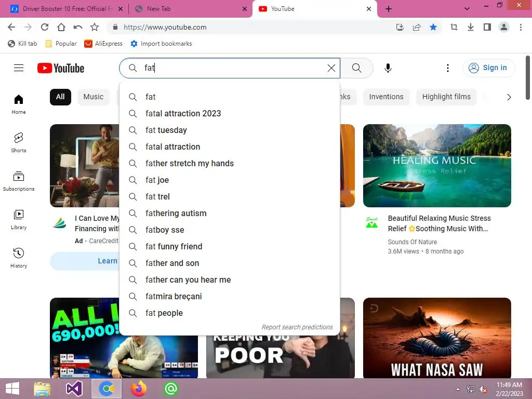Go to Home in the sidebar

pyautogui.click(x=19, y=104)
